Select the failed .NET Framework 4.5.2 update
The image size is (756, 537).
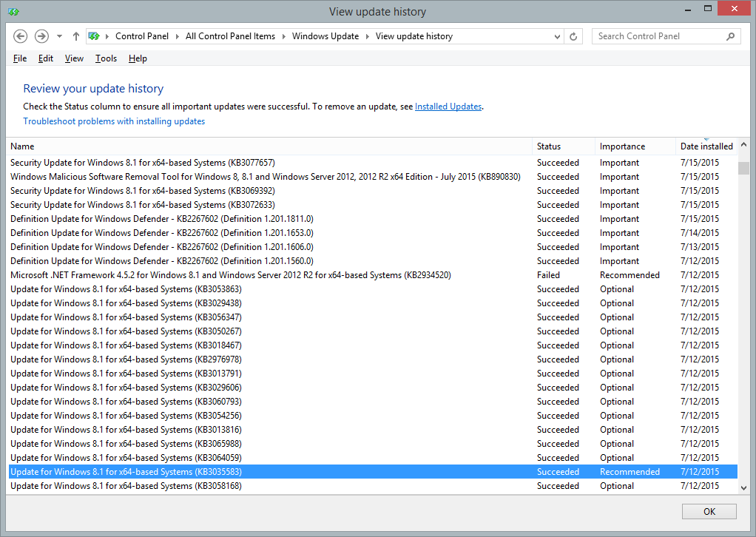coord(230,275)
